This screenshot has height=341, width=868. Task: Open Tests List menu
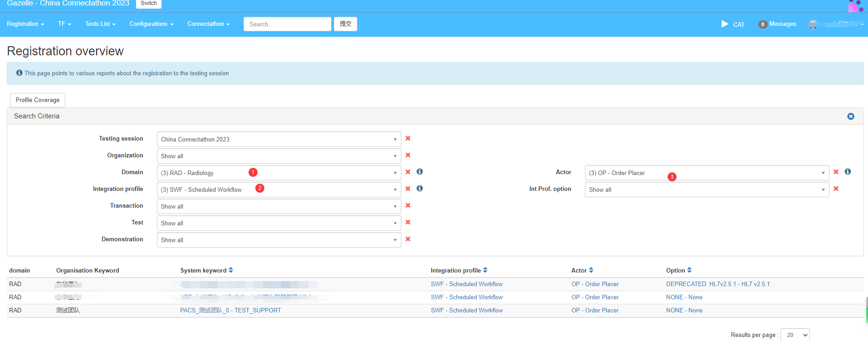pyautogui.click(x=100, y=24)
